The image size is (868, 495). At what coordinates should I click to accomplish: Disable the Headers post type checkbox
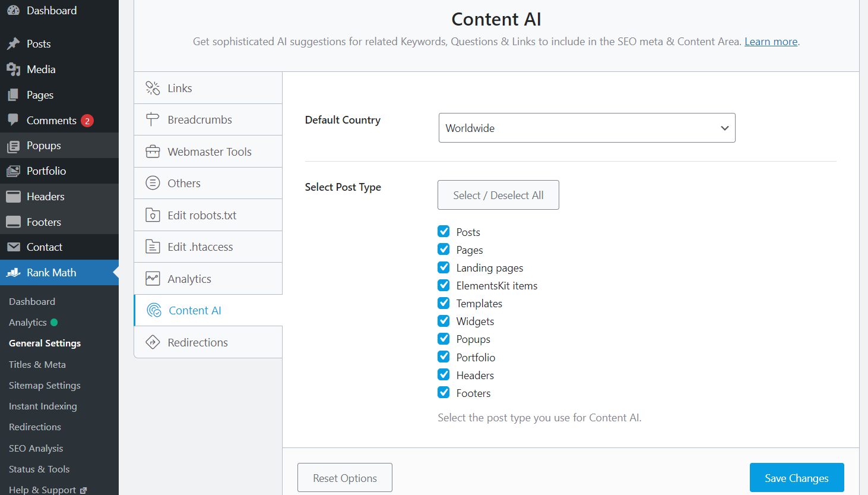point(443,374)
